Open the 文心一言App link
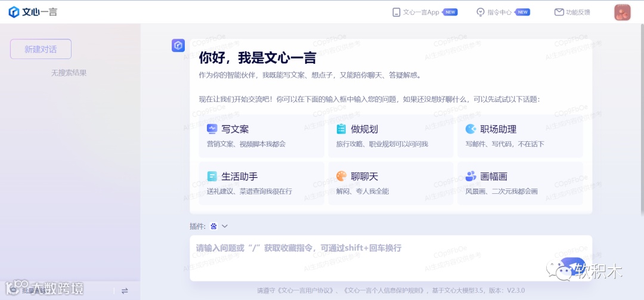644x300 pixels. (x=421, y=13)
